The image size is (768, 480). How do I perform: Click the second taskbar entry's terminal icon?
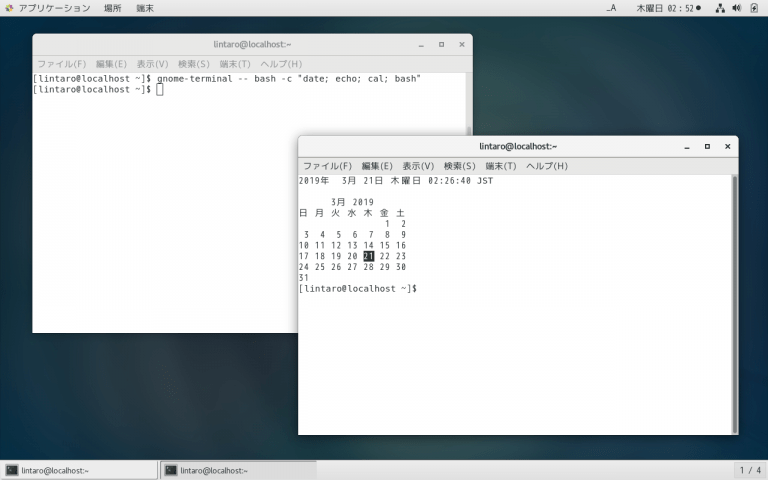(170, 470)
